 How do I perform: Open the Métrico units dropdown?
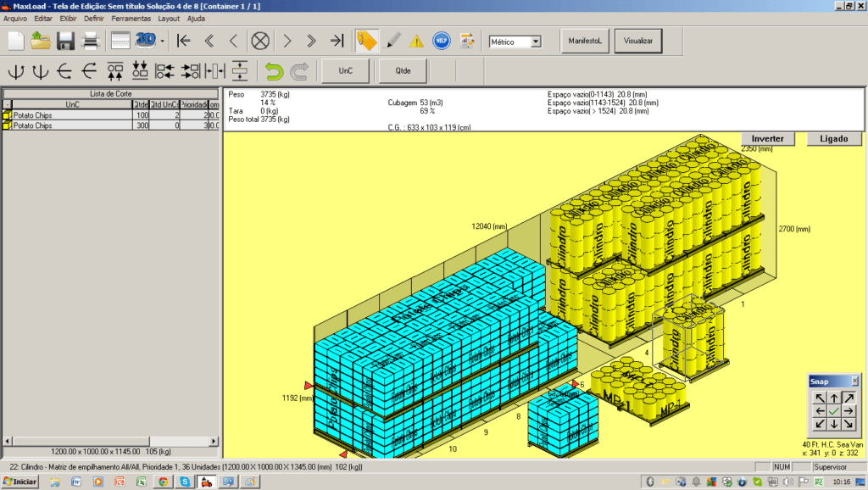(x=536, y=42)
